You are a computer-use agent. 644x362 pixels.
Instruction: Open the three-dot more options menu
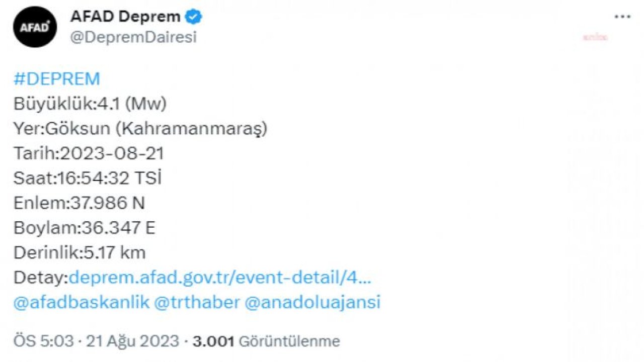622,17
